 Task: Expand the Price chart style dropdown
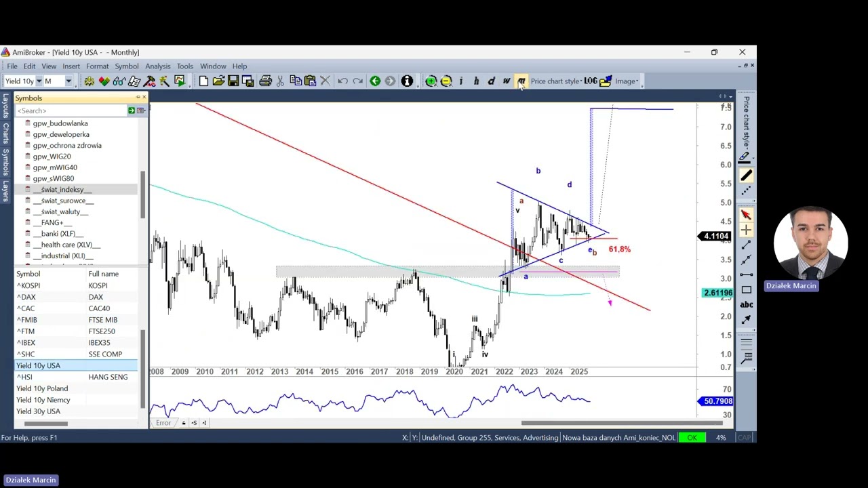(555, 81)
